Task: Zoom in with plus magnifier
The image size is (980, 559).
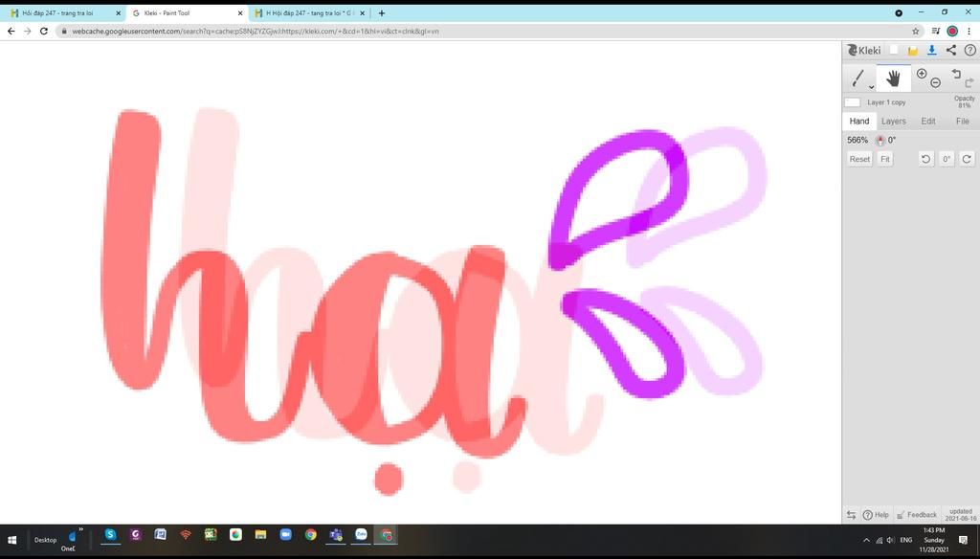Action: coord(922,74)
